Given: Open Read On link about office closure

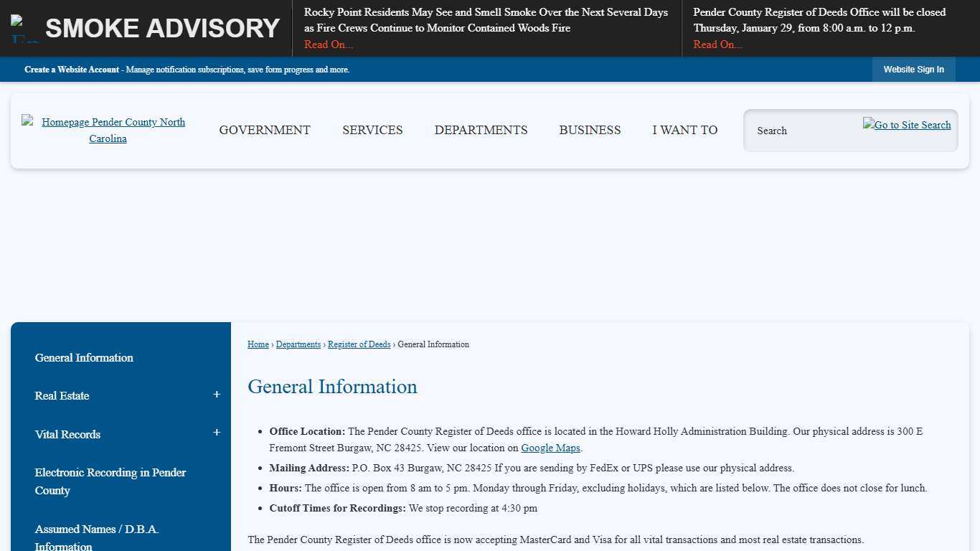Looking at the screenshot, I should (x=717, y=44).
